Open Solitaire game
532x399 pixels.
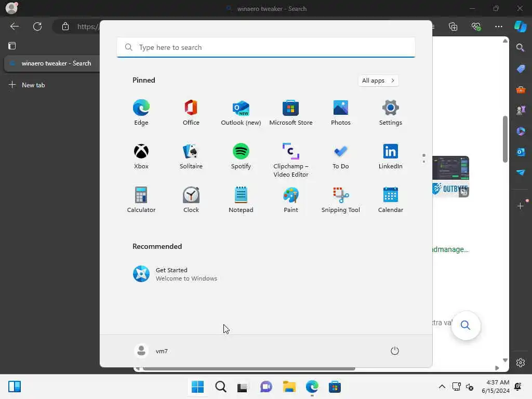click(191, 156)
